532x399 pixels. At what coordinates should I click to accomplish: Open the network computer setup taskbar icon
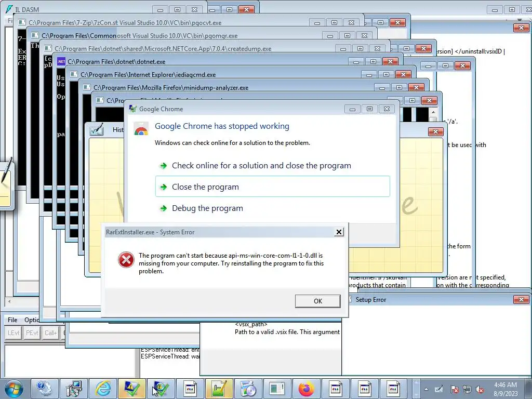pyautogui.click(x=74, y=389)
